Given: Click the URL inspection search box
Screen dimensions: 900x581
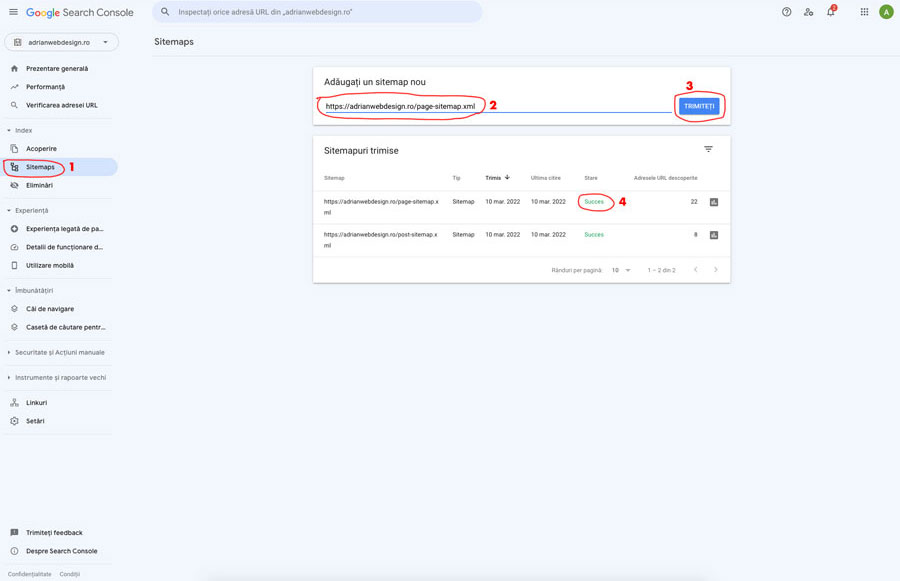Looking at the screenshot, I should [317, 11].
